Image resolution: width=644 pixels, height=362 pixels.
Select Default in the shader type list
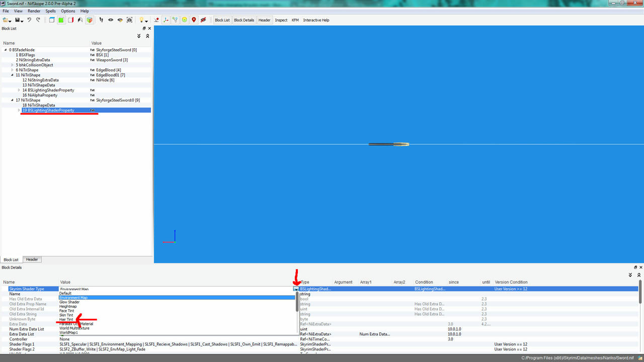65,293
